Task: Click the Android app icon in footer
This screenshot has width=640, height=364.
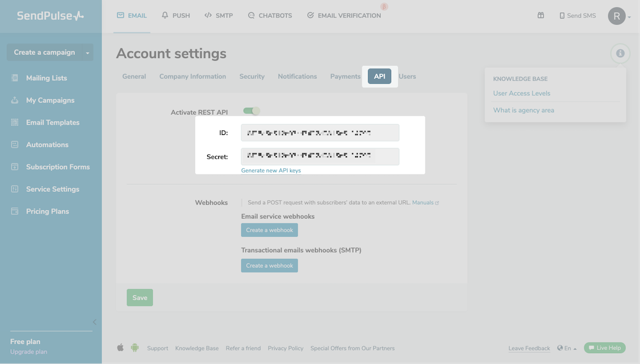Action: click(134, 348)
